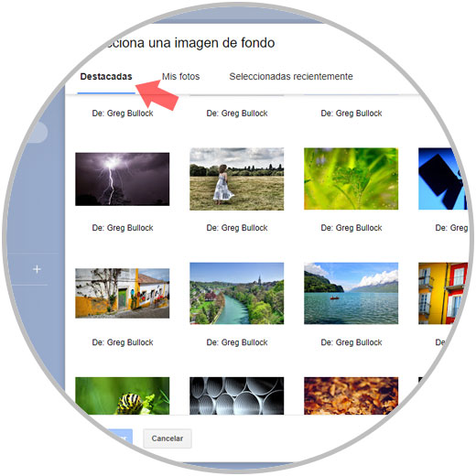Choose the metal pipes image
476x476 pixels.
(236, 395)
